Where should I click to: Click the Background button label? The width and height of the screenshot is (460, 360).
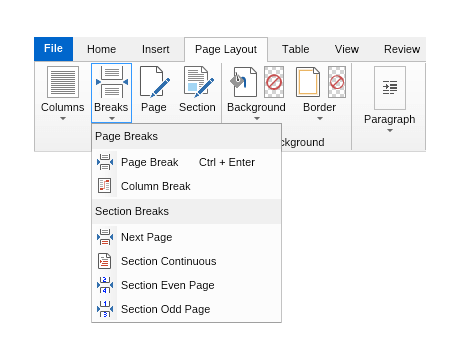click(x=256, y=107)
